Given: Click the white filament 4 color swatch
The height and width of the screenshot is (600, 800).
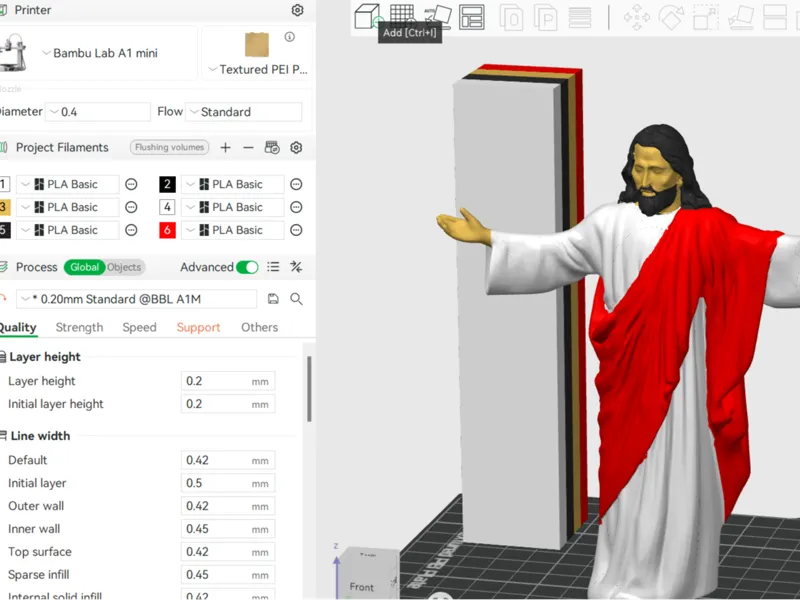Looking at the screenshot, I should tap(167, 207).
